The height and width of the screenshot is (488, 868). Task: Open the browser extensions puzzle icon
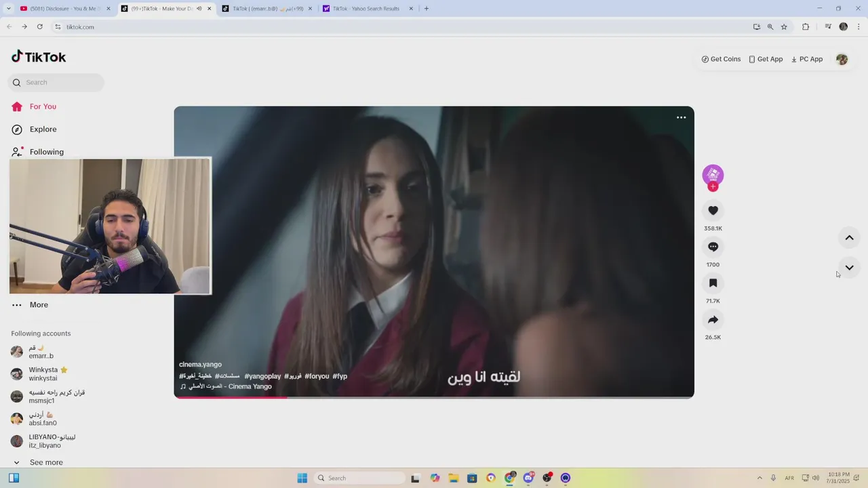(x=806, y=27)
